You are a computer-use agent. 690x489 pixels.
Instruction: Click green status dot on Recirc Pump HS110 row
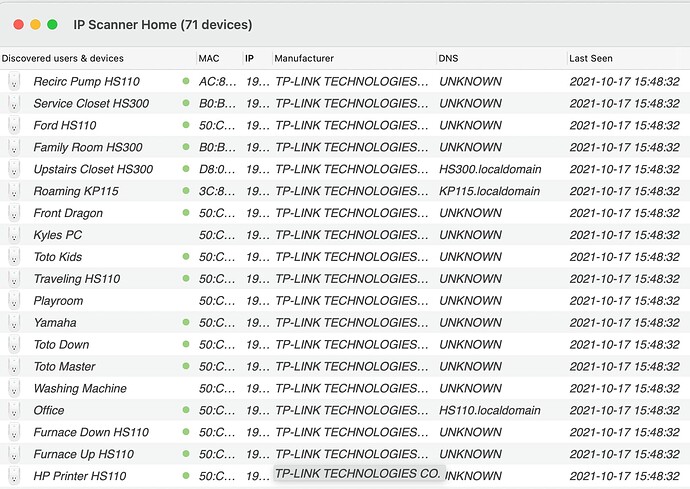186,81
